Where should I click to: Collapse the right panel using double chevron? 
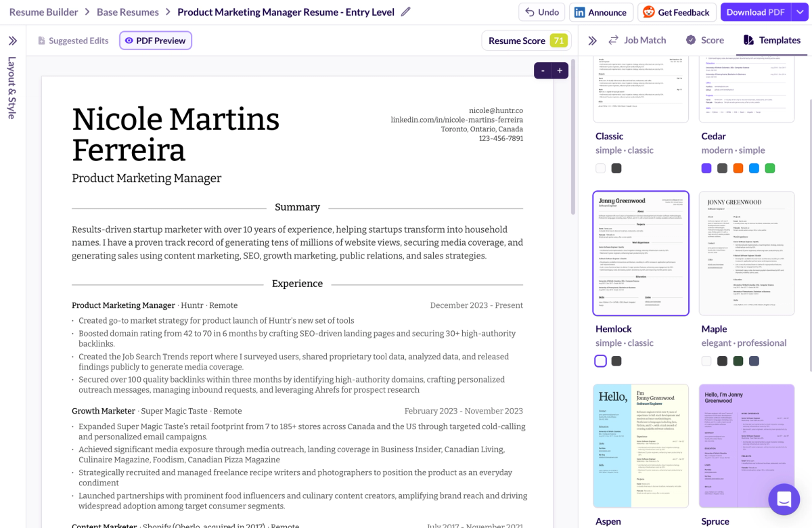(x=593, y=41)
